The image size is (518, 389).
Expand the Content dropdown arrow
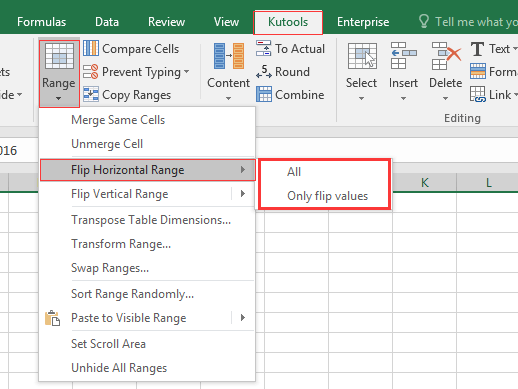click(x=228, y=98)
